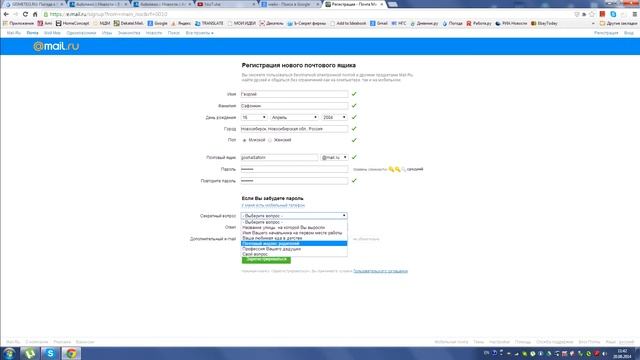Viewport: 640px width, 360px height.
Task: Open the Chrome menu hamburger icon
Action: (x=635, y=14)
